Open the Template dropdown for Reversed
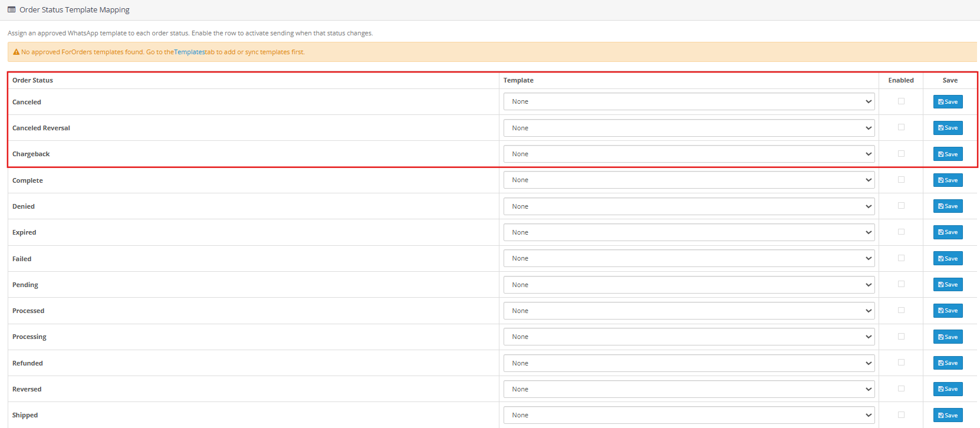Viewport: 980px width, 428px height. coord(689,389)
